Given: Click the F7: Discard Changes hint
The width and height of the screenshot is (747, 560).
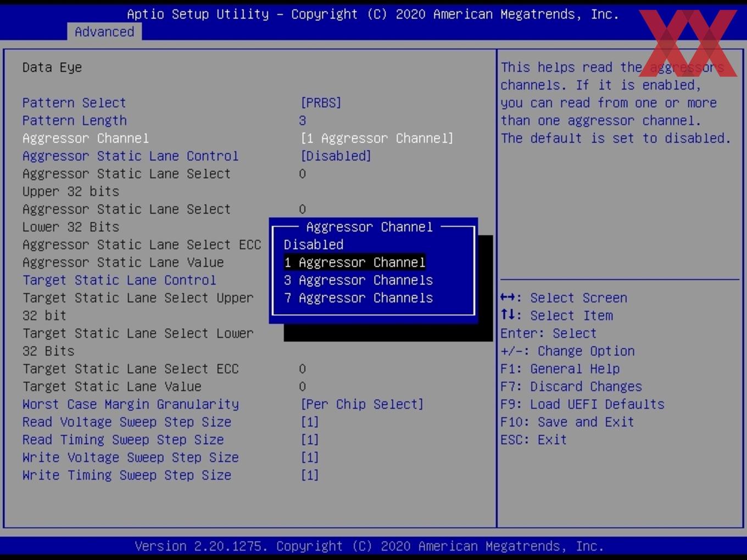Looking at the screenshot, I should pyautogui.click(x=571, y=387).
